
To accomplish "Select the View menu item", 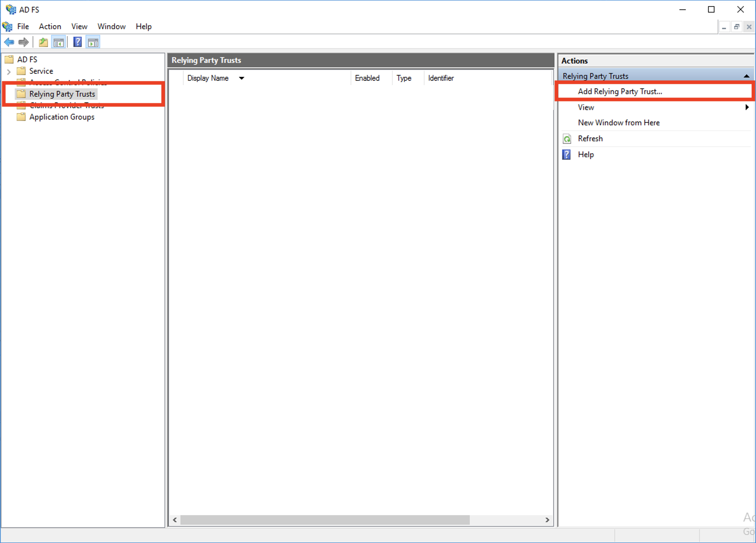I will [78, 26].
